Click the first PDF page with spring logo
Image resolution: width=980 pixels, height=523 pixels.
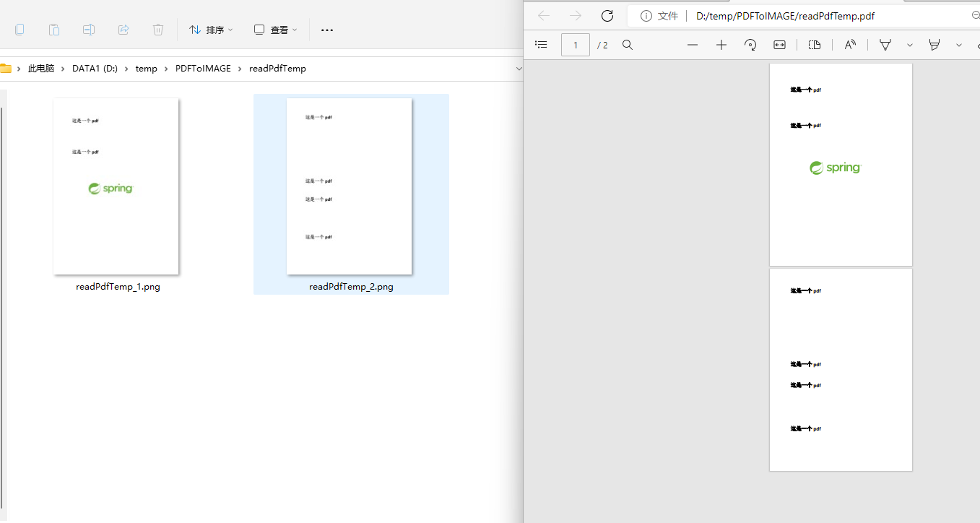[x=841, y=165]
